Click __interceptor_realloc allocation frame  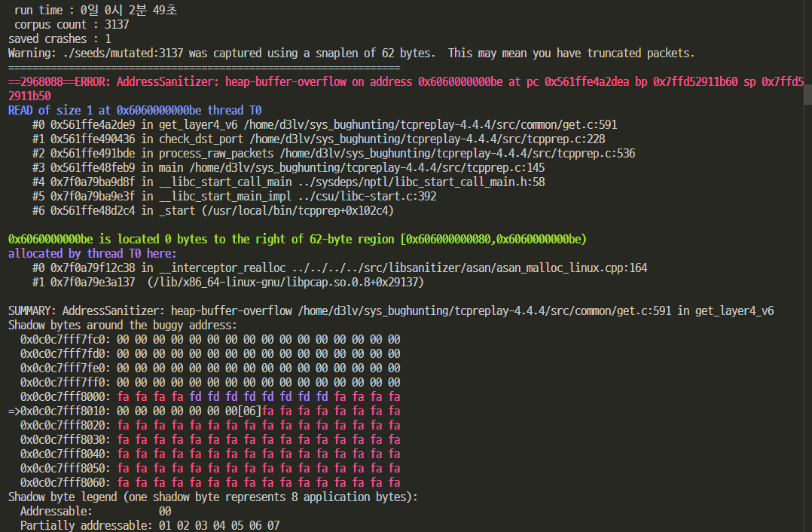340,268
